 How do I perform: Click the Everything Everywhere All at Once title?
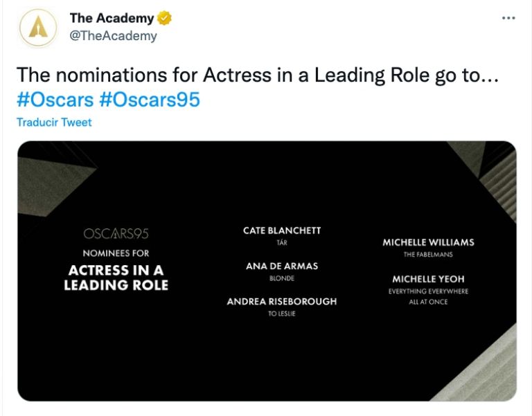pyautogui.click(x=428, y=296)
